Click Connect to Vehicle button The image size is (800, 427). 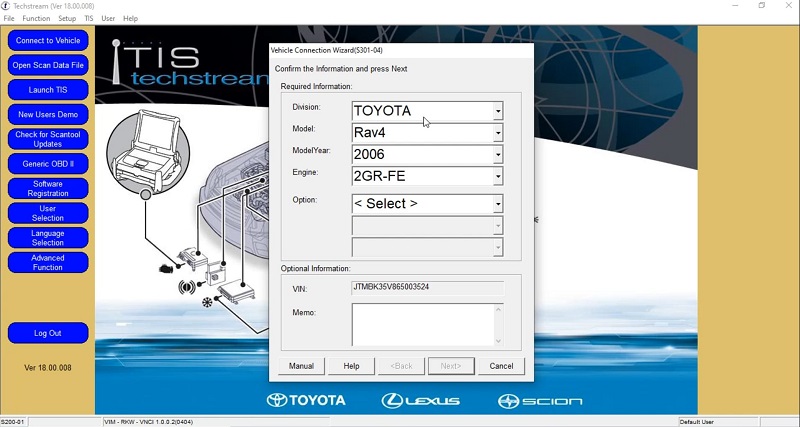pos(48,40)
